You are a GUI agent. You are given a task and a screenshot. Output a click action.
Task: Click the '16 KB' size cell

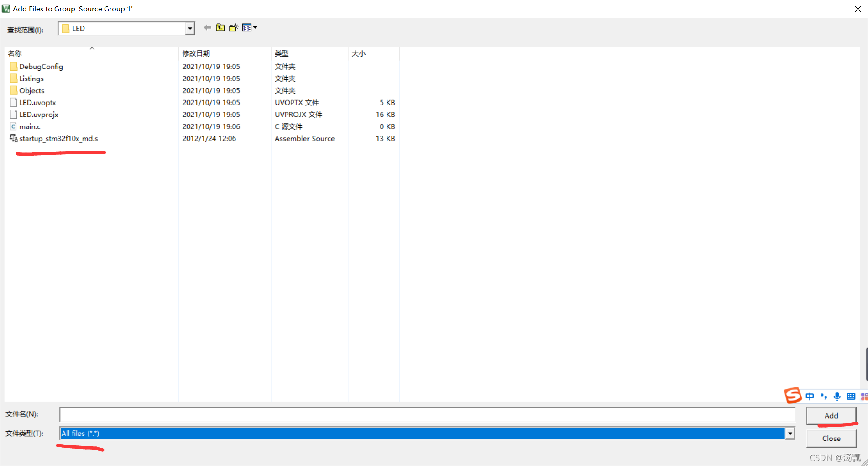tap(385, 115)
